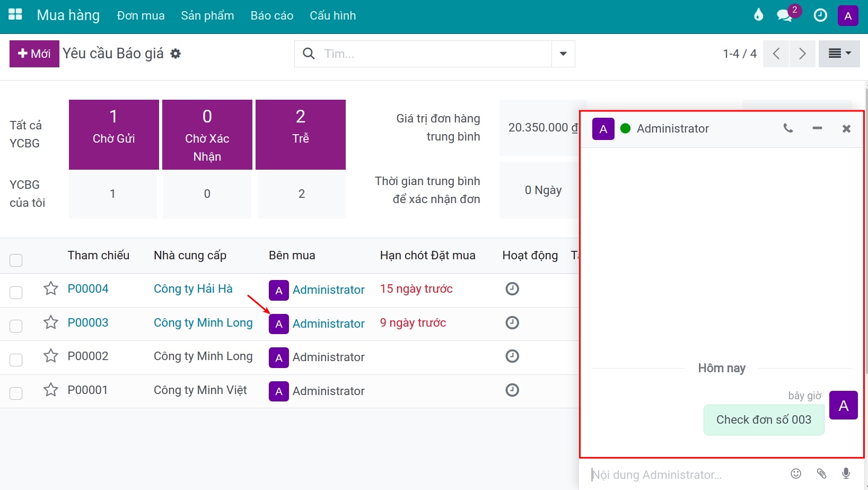The width and height of the screenshot is (868, 490).
Task: Expand the search filter dropdown arrow
Action: click(x=563, y=54)
